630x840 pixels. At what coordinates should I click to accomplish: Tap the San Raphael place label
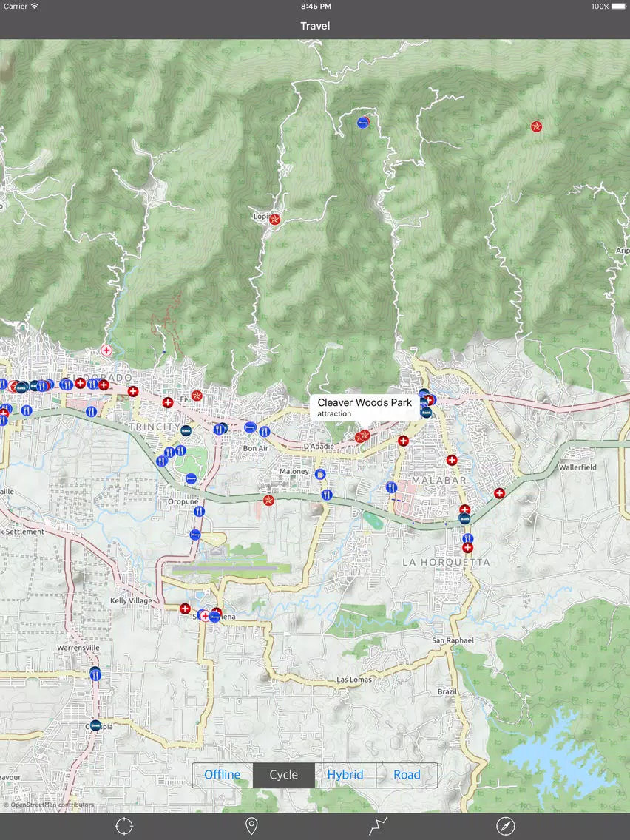tap(453, 640)
